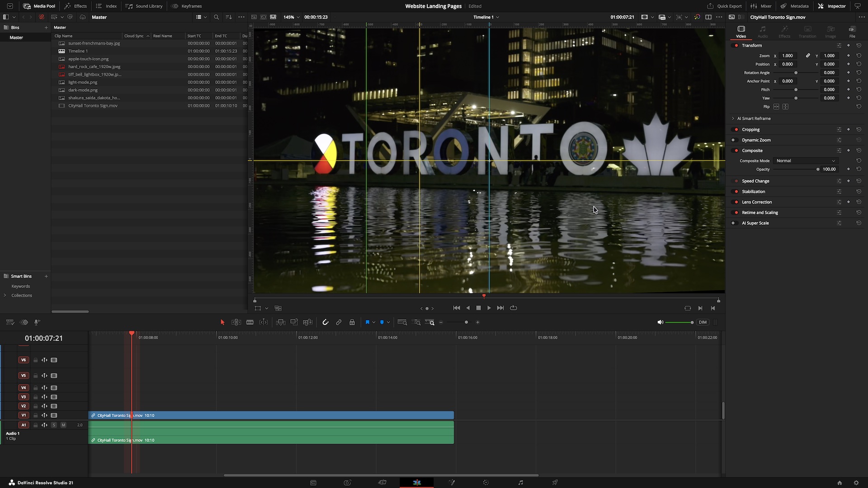868x488 pixels.
Task: Click the DIM audio button
Action: click(703, 322)
